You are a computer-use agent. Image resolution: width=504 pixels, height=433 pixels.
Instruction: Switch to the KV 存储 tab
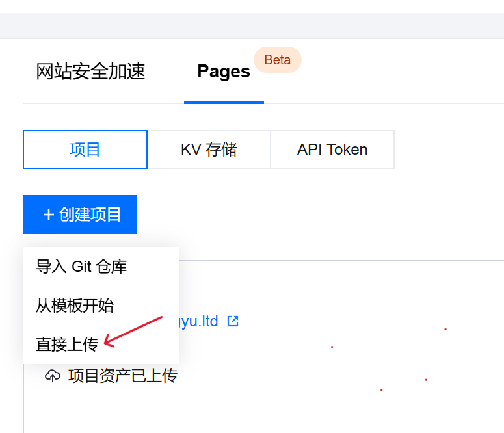coord(209,150)
